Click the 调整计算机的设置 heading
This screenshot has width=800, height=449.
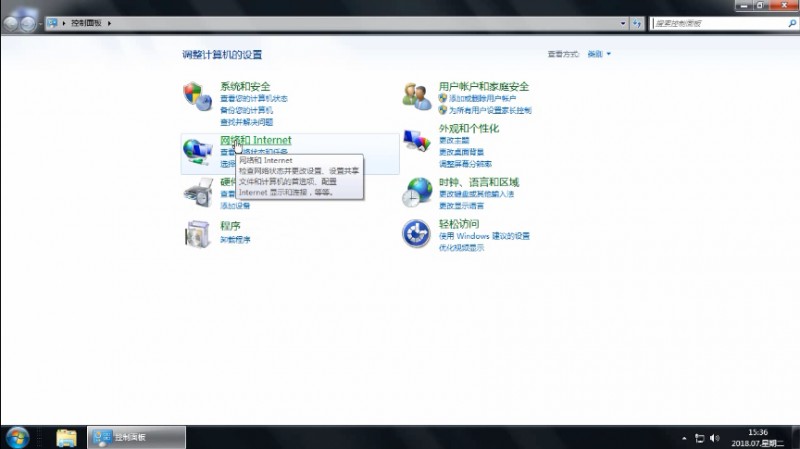[222, 55]
